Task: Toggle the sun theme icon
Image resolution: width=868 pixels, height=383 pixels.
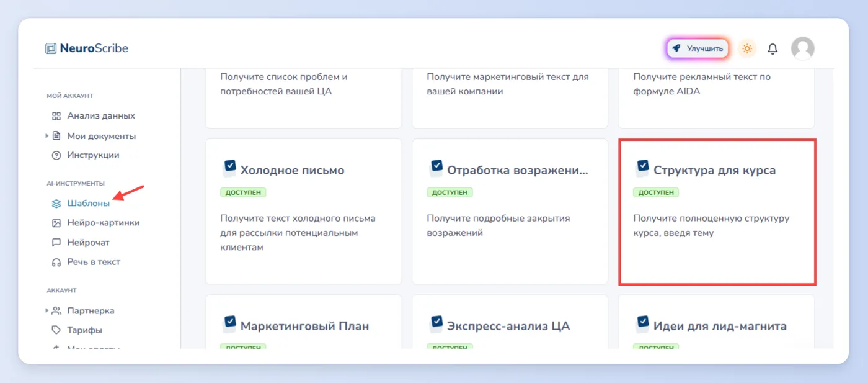Action: point(747,48)
